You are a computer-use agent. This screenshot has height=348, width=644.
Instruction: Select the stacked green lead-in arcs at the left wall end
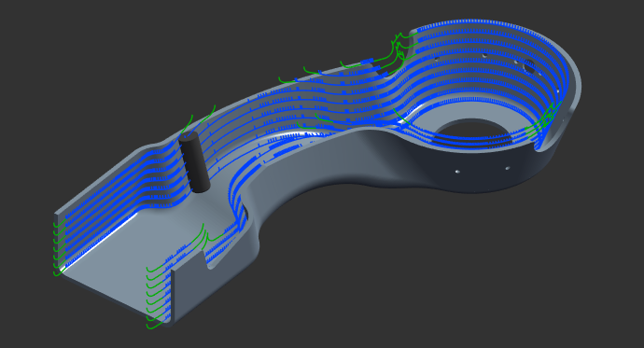[x=60, y=246]
